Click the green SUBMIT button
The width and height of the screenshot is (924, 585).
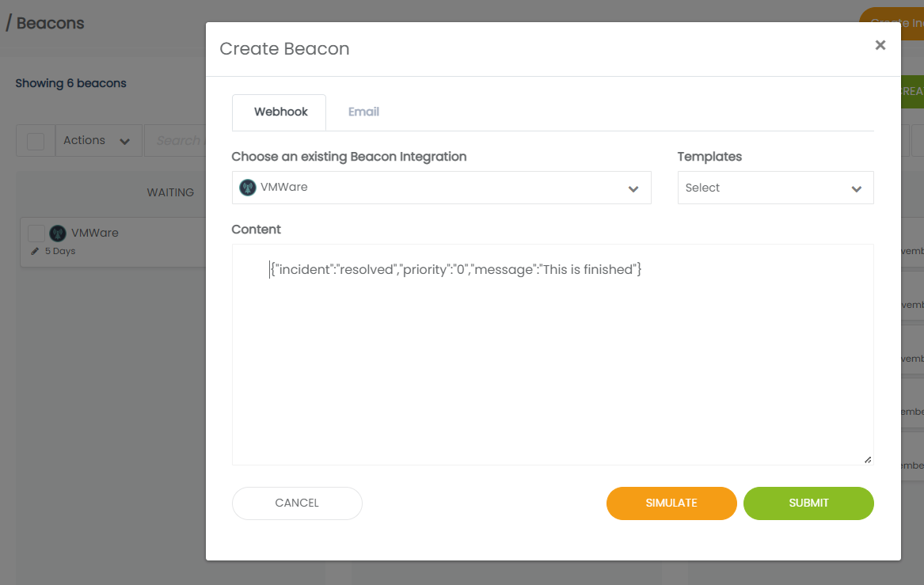(x=808, y=503)
